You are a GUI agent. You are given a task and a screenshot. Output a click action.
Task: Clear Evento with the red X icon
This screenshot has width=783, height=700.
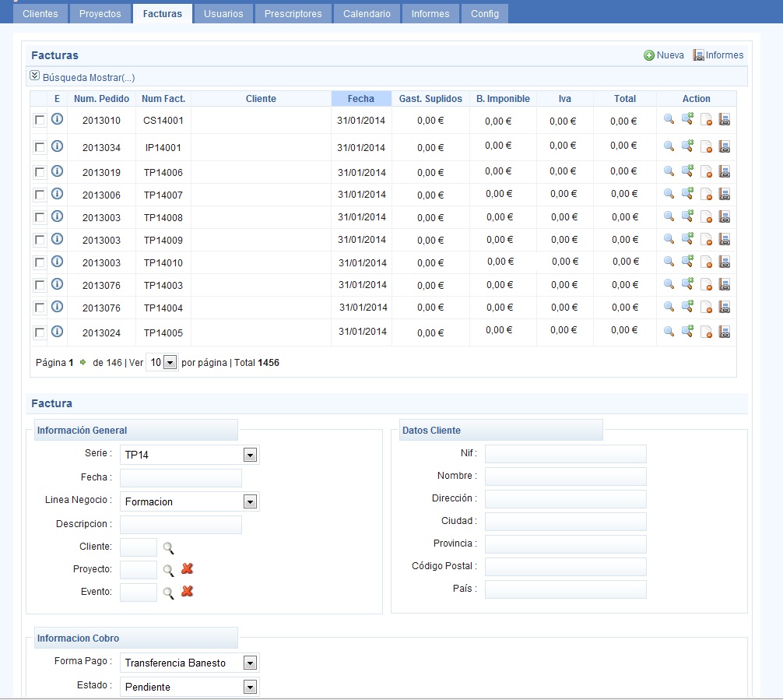pyautogui.click(x=187, y=592)
